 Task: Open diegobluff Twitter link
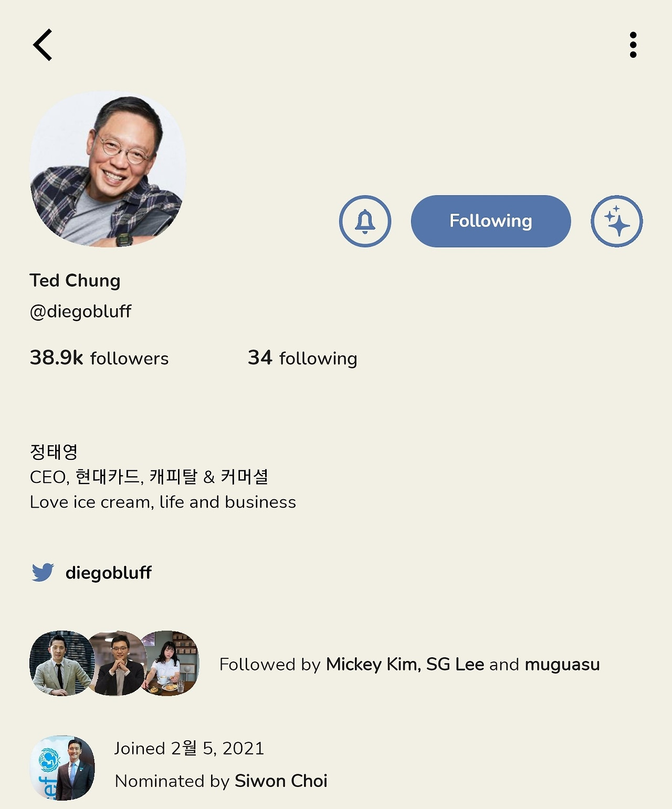[109, 572]
